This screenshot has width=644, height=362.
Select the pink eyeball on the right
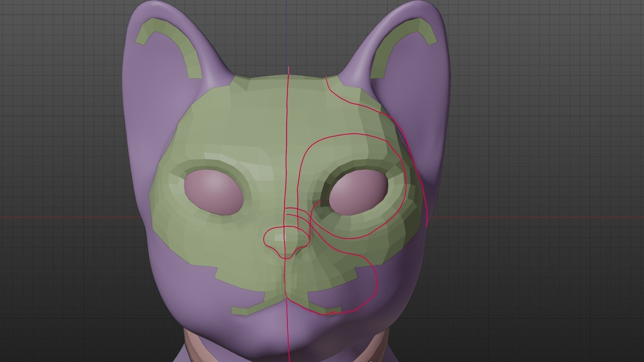[358, 192]
